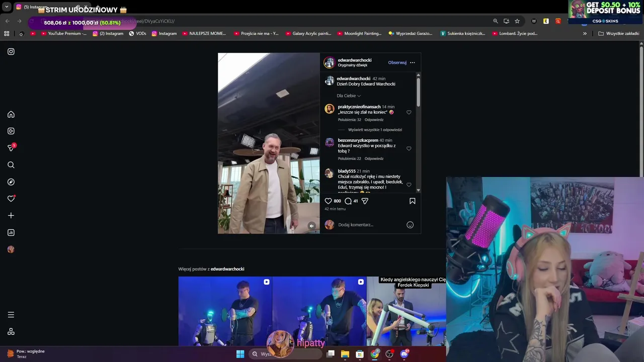Reply to praktycznieofinansach's comment via Odpowiedz

pos(374,120)
